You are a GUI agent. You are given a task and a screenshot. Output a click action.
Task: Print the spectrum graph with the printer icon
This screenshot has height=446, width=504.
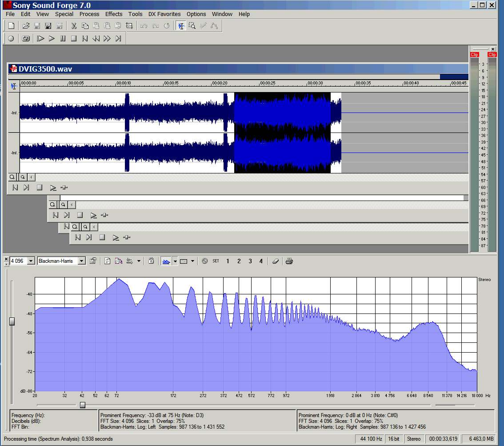tap(289, 261)
